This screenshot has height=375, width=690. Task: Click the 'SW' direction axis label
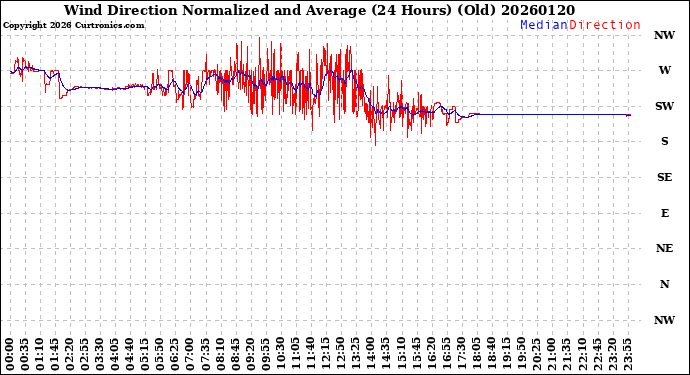[664, 106]
